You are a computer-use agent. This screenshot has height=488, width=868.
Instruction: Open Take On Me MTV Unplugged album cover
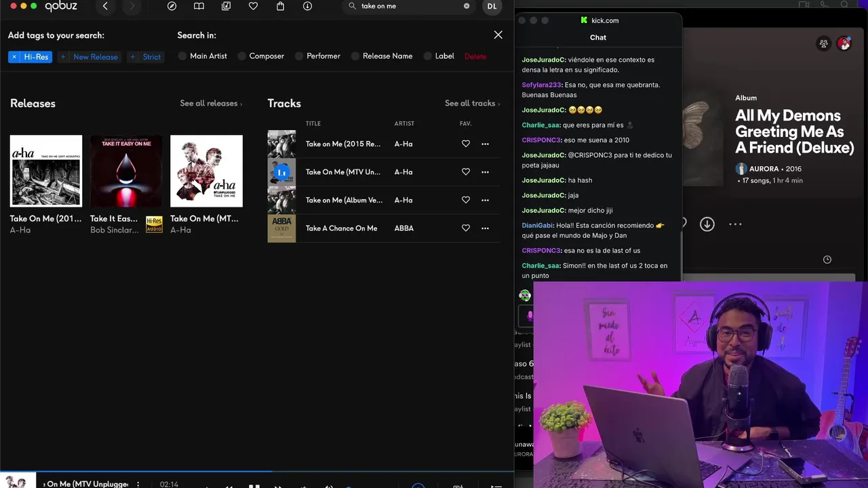pyautogui.click(x=206, y=171)
